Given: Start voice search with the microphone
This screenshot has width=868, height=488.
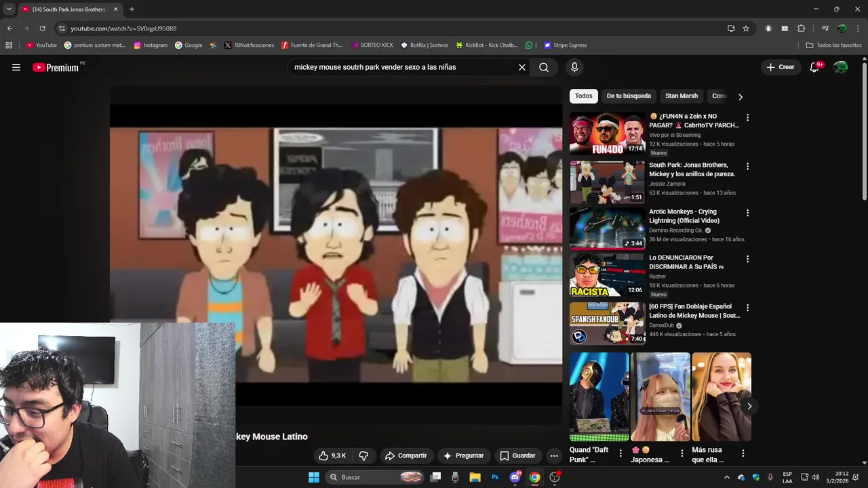Looking at the screenshot, I should point(574,67).
